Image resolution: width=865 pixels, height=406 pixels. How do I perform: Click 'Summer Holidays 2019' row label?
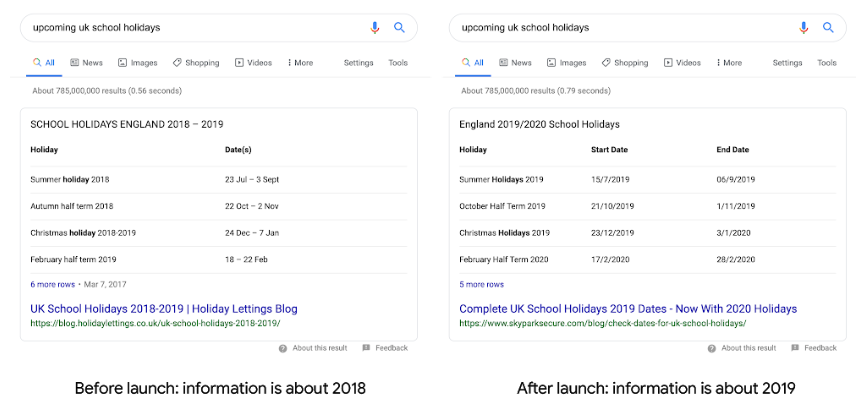(x=501, y=179)
